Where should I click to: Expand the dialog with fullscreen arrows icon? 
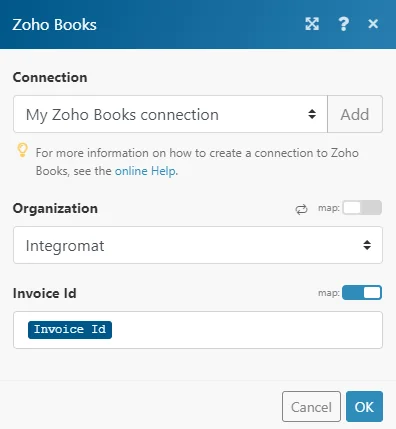[312, 24]
